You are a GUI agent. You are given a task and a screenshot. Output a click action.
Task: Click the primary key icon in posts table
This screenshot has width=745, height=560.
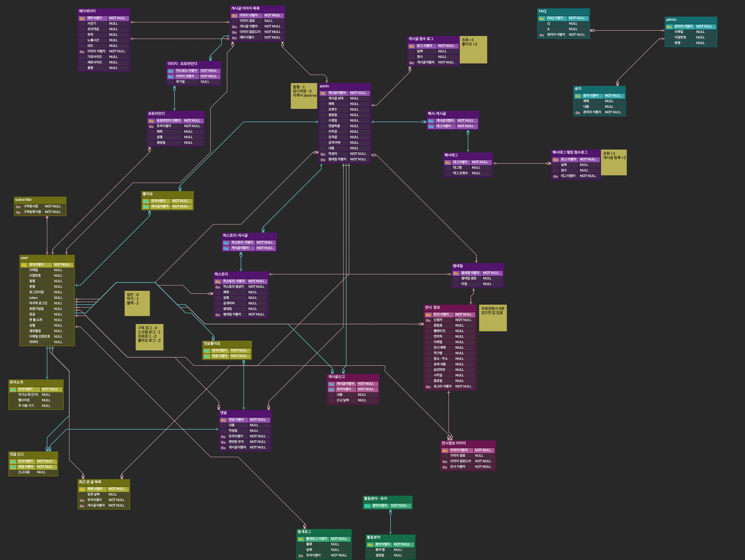pos(323,93)
